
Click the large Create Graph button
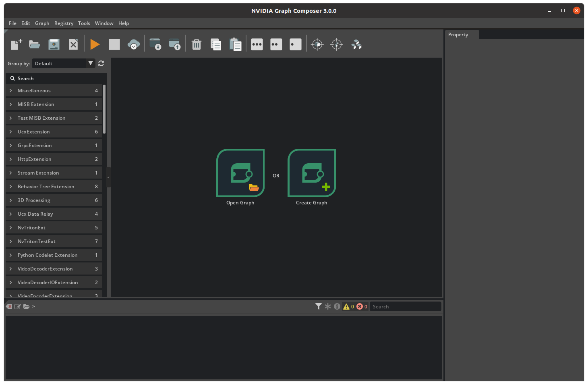point(312,173)
